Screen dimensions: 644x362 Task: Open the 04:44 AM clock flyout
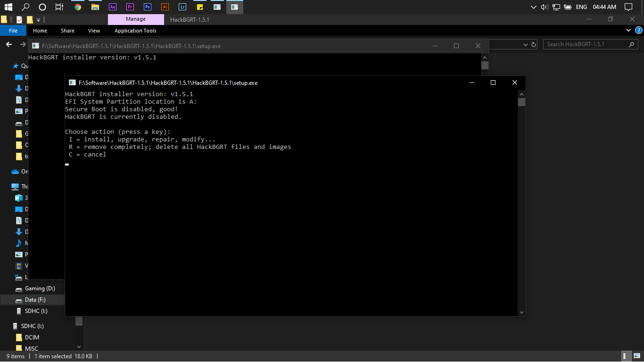[x=605, y=7]
